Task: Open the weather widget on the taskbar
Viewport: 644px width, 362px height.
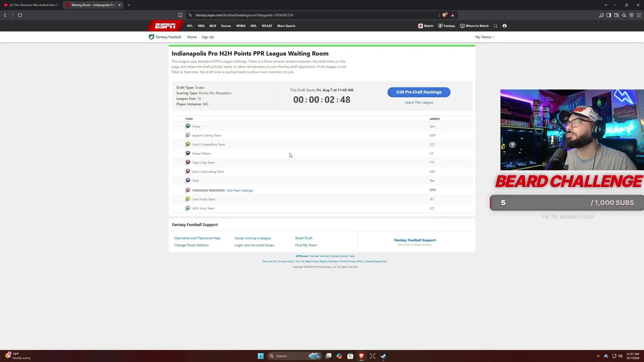Action: click(x=18, y=356)
